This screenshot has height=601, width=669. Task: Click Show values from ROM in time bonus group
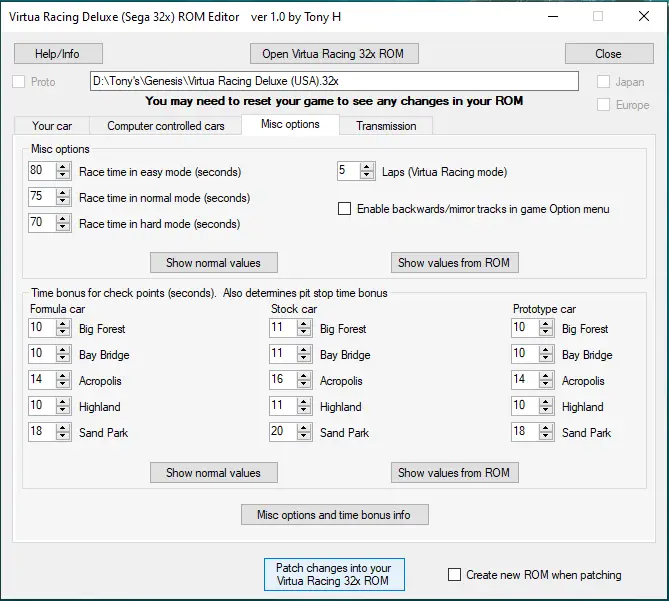(454, 473)
